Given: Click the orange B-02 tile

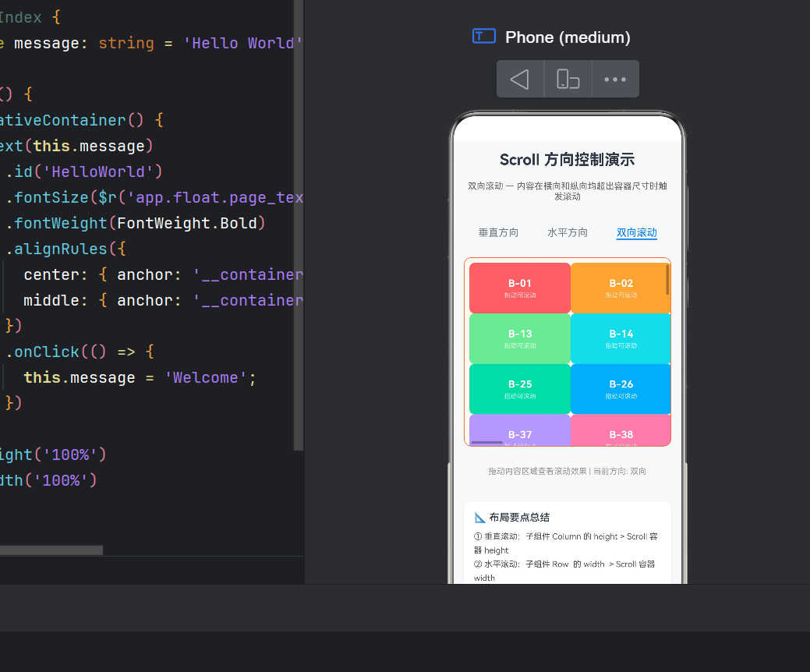Looking at the screenshot, I should click(x=621, y=288).
